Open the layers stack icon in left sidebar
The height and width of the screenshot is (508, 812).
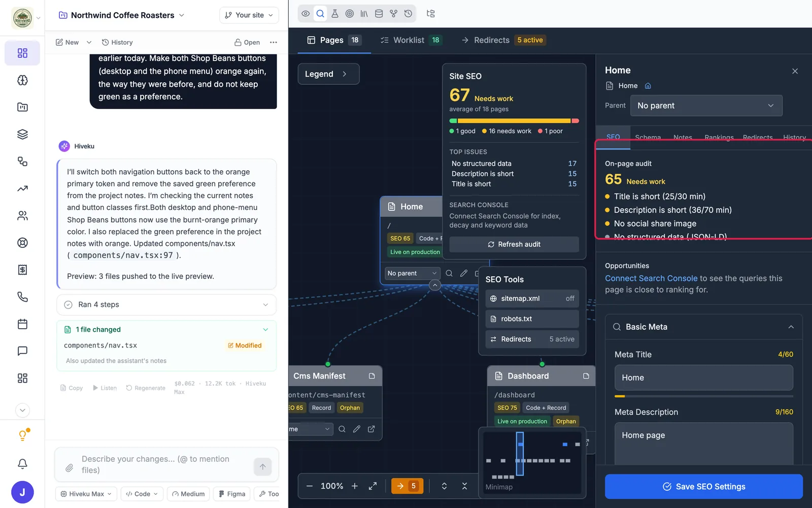(x=22, y=134)
